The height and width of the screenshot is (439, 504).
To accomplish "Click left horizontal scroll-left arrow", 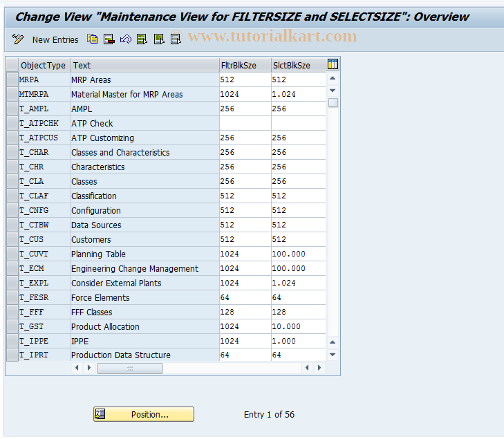I will tap(77, 368).
